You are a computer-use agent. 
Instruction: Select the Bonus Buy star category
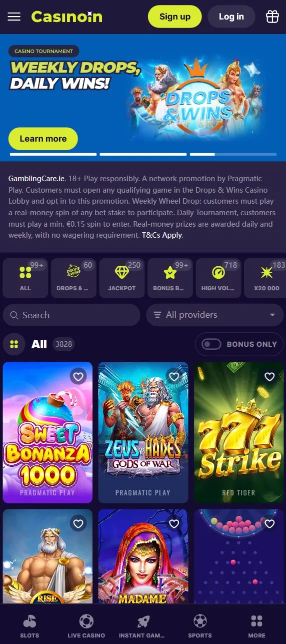170,278
